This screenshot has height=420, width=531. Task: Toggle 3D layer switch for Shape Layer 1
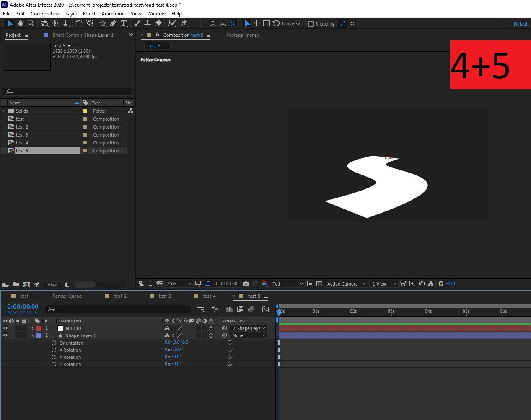pos(211,335)
